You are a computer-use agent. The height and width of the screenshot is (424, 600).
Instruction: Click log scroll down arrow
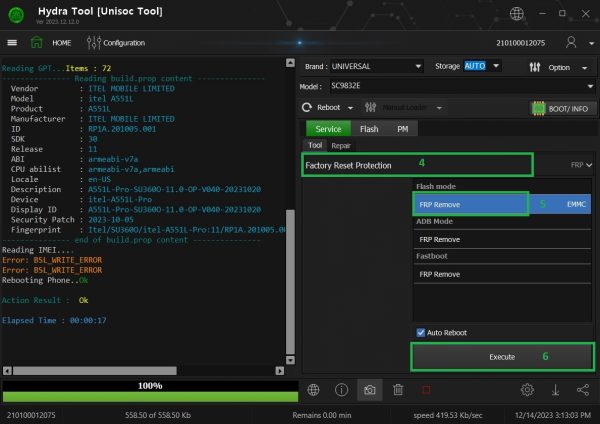point(290,360)
